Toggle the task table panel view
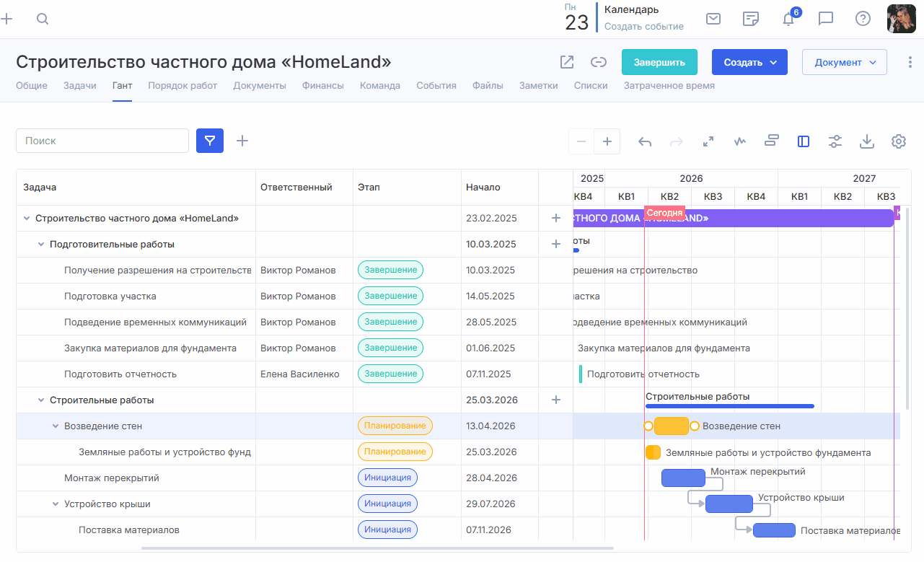 pyautogui.click(x=804, y=141)
